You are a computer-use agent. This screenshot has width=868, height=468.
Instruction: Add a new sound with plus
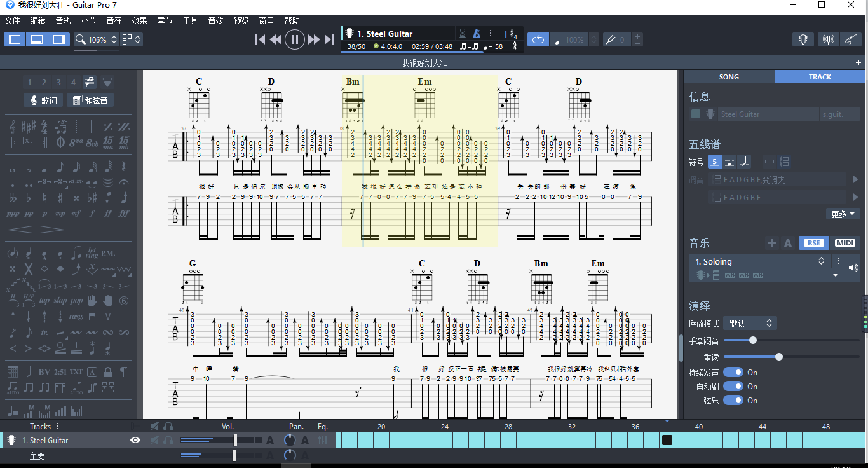coord(772,243)
